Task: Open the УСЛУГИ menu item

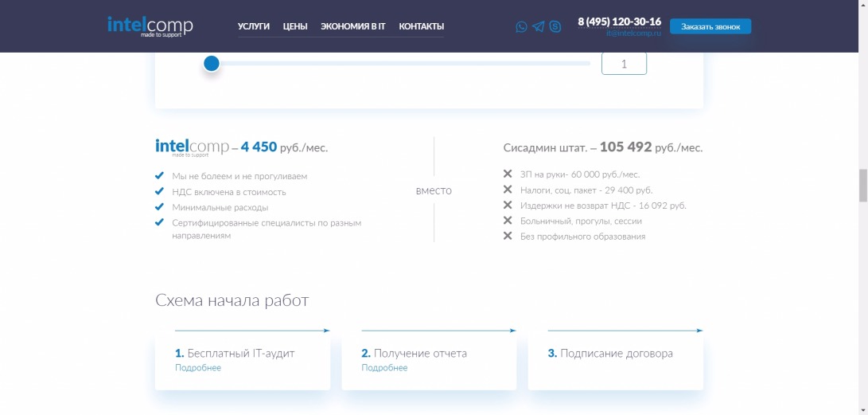Action: [254, 26]
